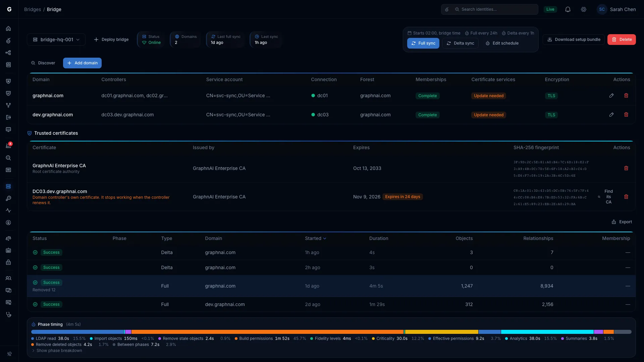
Task: Select the Full graphnai.com 1d ago row
Action: tap(331, 286)
